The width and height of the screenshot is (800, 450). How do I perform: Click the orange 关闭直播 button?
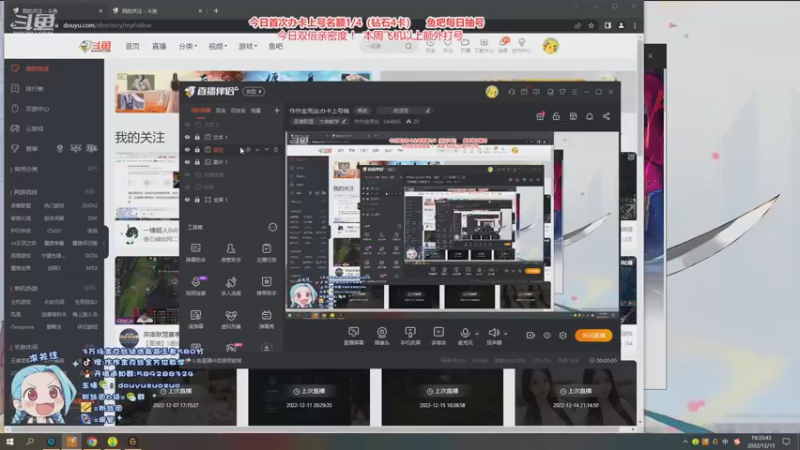[593, 335]
